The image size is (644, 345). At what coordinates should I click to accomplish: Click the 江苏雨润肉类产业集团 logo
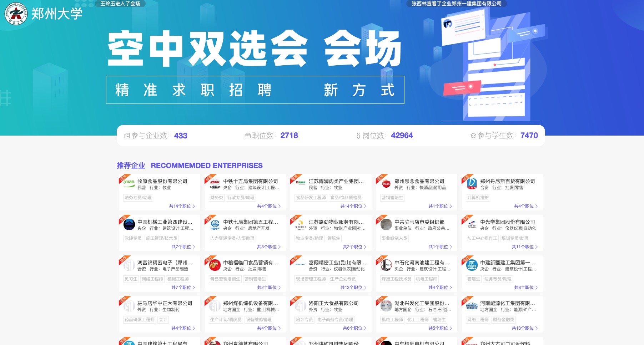300,183
